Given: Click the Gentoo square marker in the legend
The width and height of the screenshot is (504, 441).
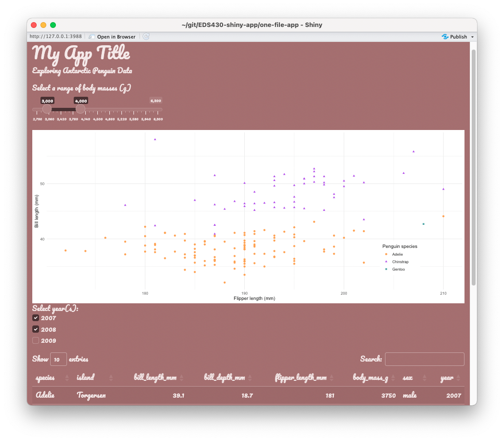Looking at the screenshot, I should tap(386, 269).
